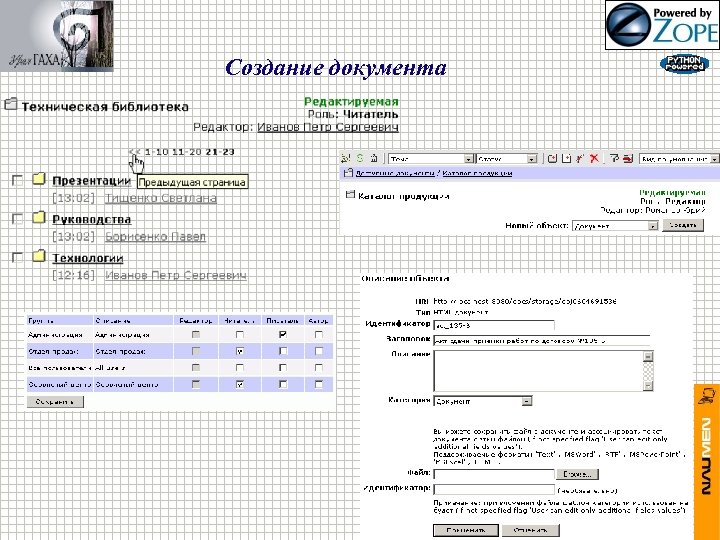Click the green refresh toolbar icon
The image size is (720, 540).
[x=360, y=158]
